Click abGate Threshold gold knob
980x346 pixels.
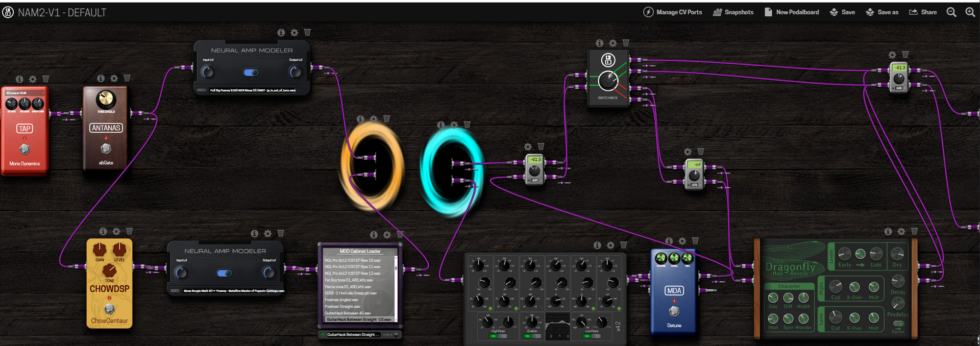[106, 100]
